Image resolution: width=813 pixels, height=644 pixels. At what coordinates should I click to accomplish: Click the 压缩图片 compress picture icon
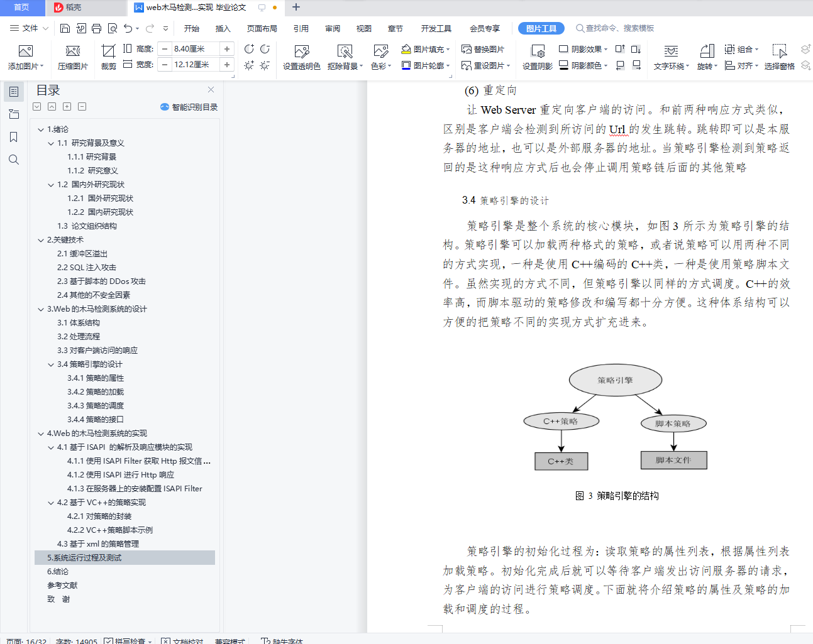coord(73,52)
